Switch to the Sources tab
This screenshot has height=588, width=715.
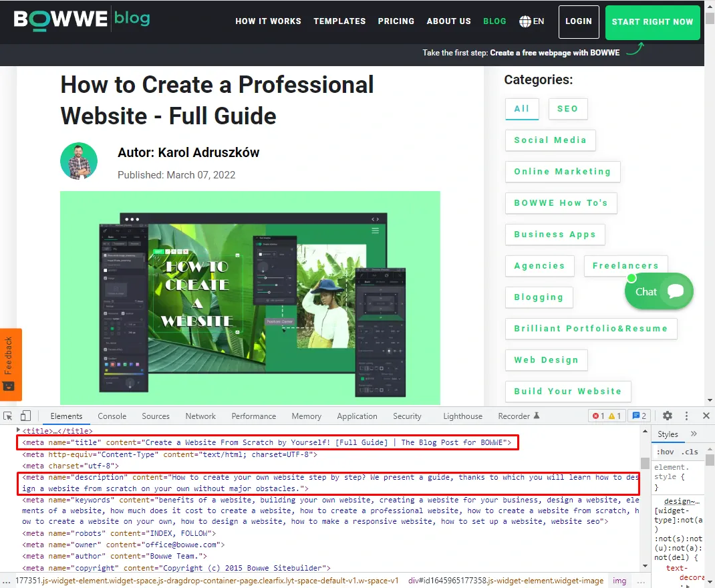coord(156,416)
